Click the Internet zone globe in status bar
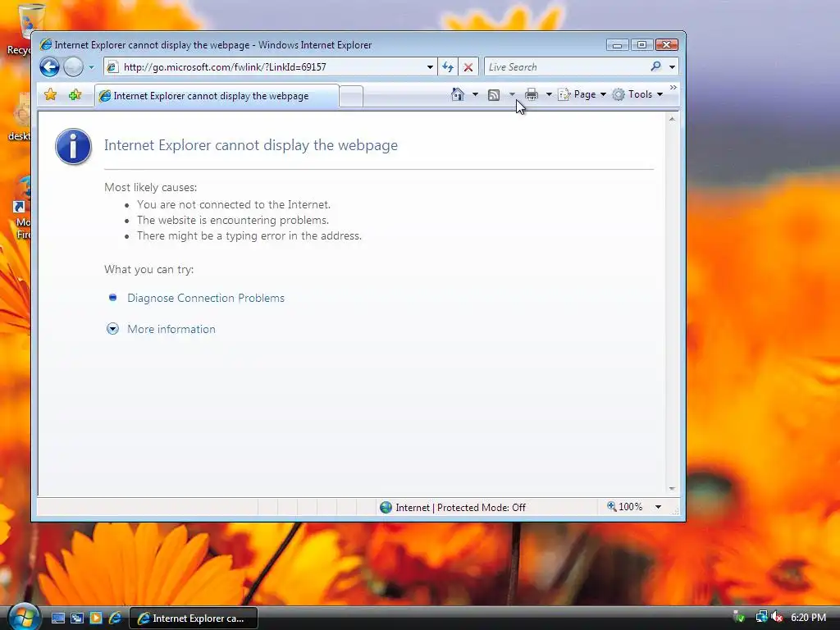 (x=386, y=507)
